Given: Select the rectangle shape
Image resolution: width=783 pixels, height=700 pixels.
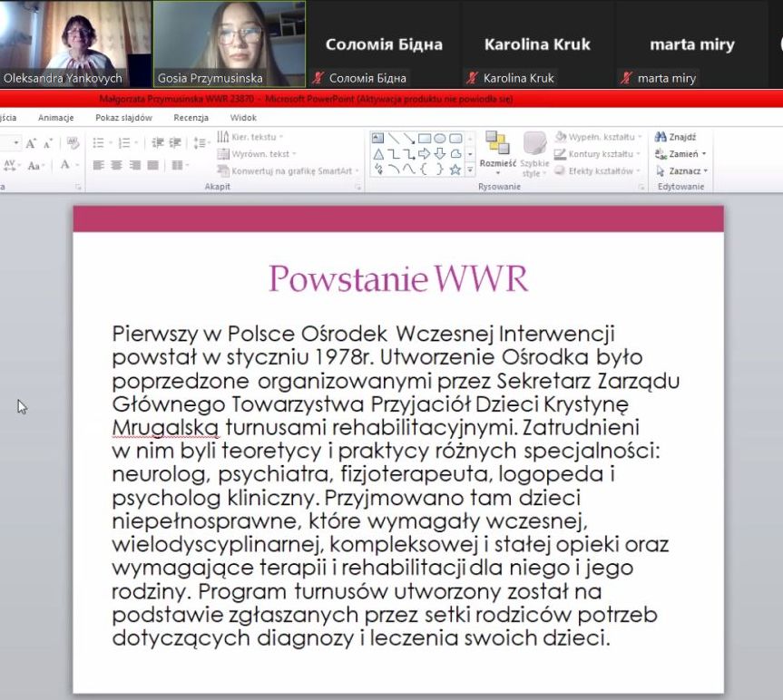Looking at the screenshot, I should [425, 138].
